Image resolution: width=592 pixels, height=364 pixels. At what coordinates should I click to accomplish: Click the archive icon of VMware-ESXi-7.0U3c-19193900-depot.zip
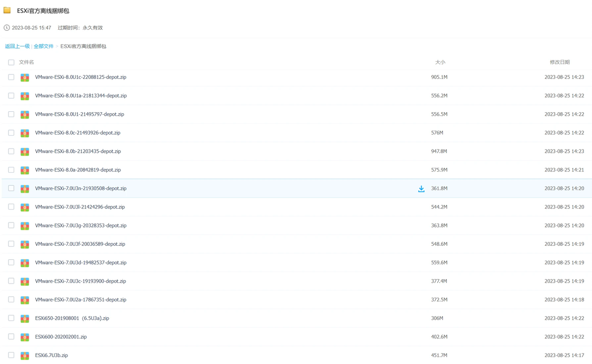tap(25, 281)
